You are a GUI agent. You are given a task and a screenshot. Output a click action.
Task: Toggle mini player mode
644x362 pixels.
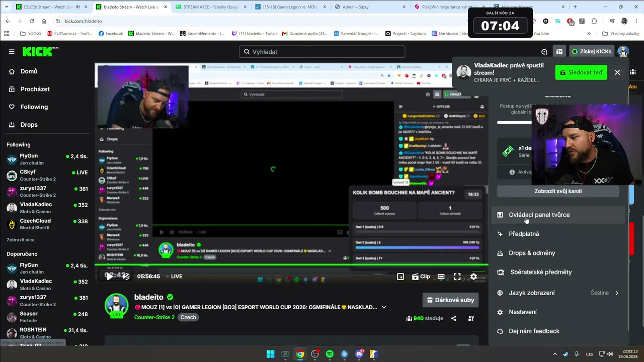400,277
